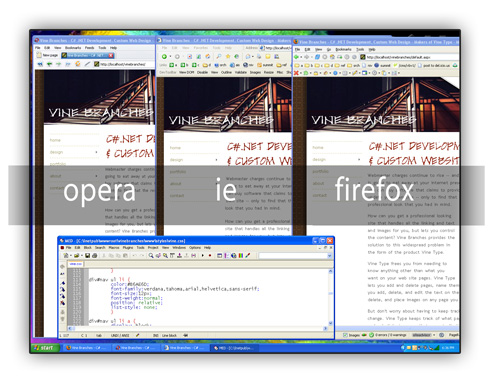Image resolution: width=490 pixels, height=383 pixels.
Task: Open the Bookmarks menu in Opera
Action: [73, 48]
